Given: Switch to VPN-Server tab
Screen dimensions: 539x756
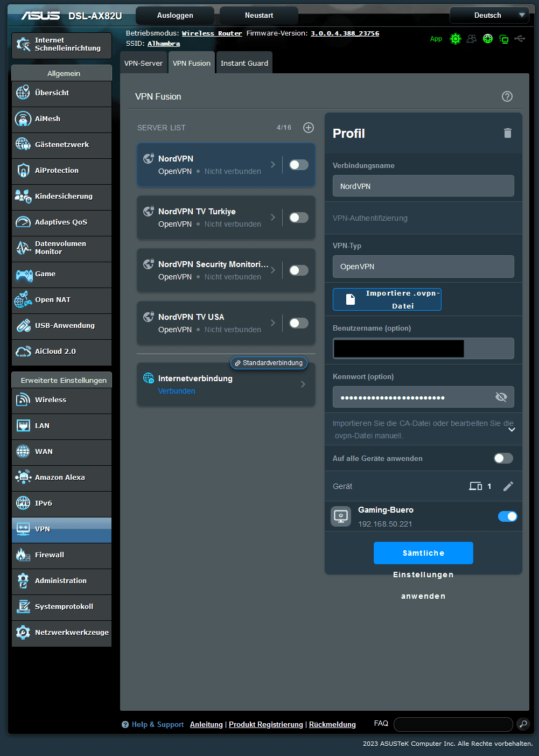Looking at the screenshot, I should (x=143, y=63).
